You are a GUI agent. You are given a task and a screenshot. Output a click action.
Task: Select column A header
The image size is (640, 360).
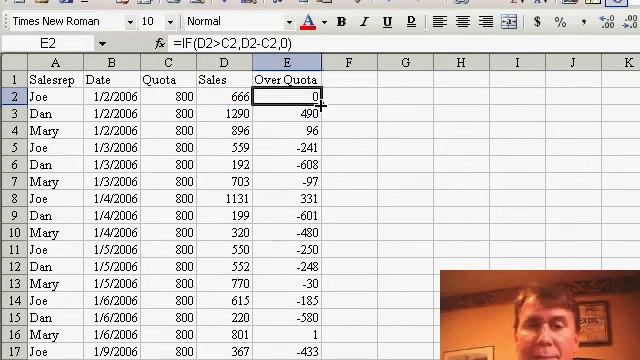(56, 62)
